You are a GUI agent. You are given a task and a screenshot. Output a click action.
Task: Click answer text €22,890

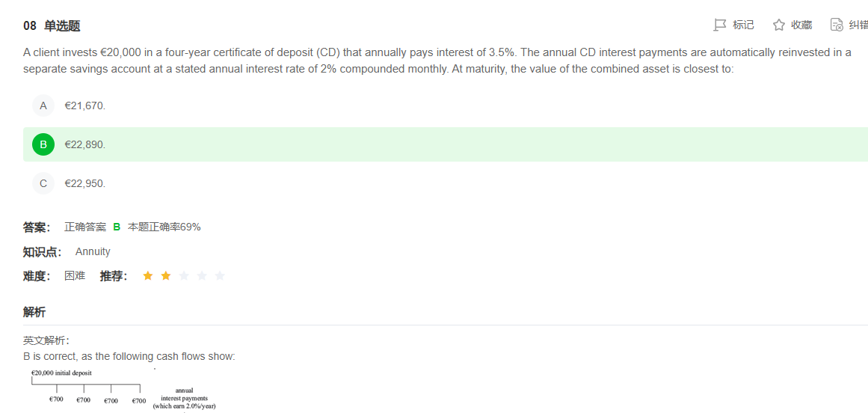click(x=84, y=144)
